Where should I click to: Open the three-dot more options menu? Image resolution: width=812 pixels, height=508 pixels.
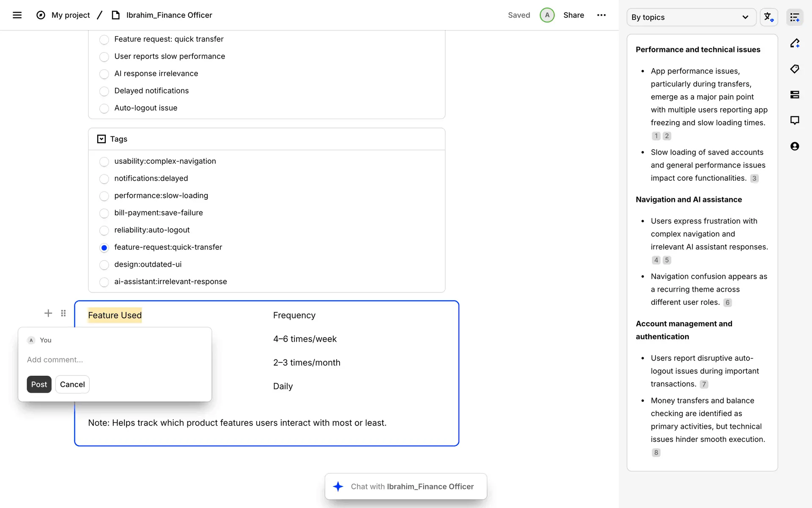pyautogui.click(x=601, y=15)
